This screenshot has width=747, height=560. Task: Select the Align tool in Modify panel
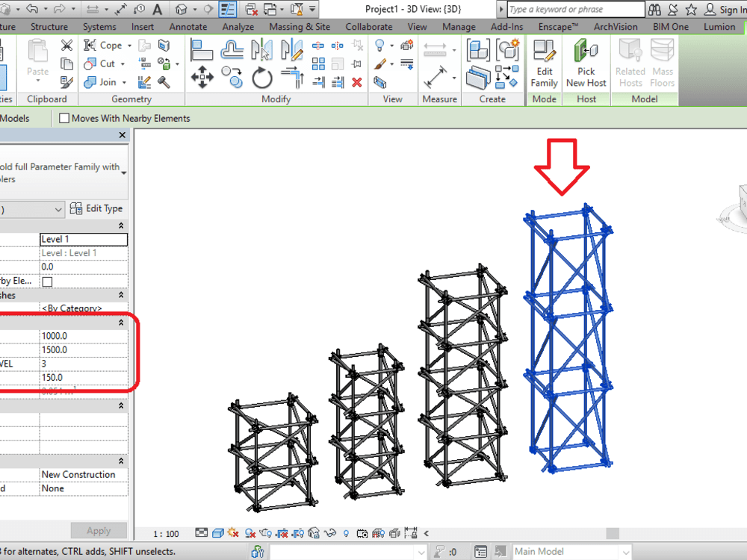click(201, 50)
